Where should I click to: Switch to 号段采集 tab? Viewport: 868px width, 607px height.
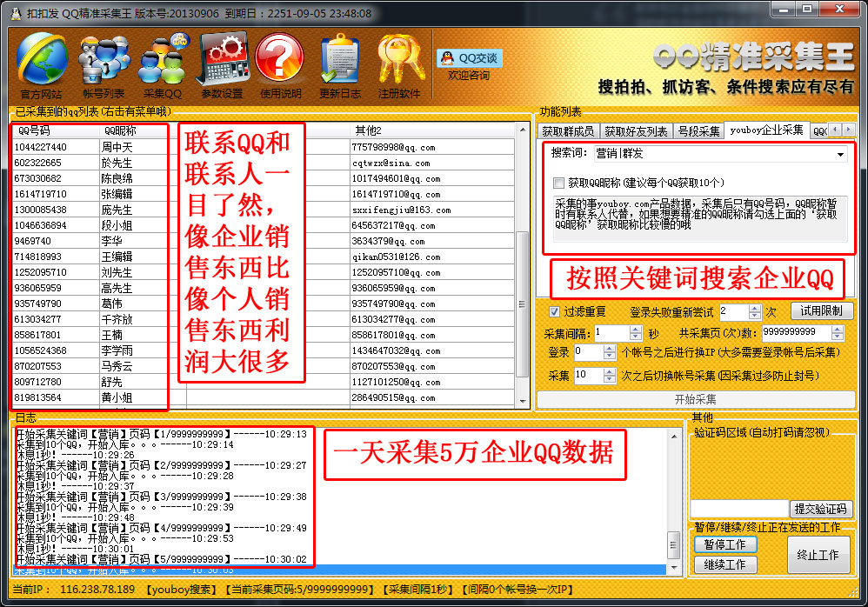[x=698, y=131]
